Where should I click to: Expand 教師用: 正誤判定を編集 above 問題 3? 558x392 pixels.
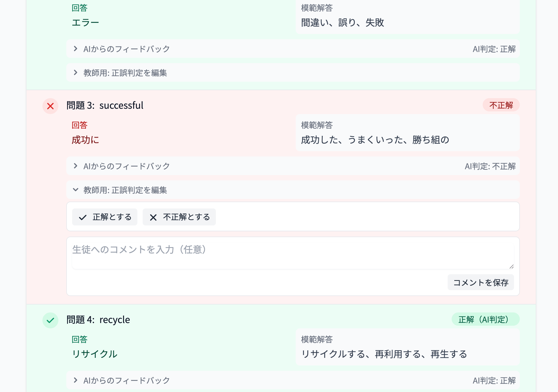293,72
